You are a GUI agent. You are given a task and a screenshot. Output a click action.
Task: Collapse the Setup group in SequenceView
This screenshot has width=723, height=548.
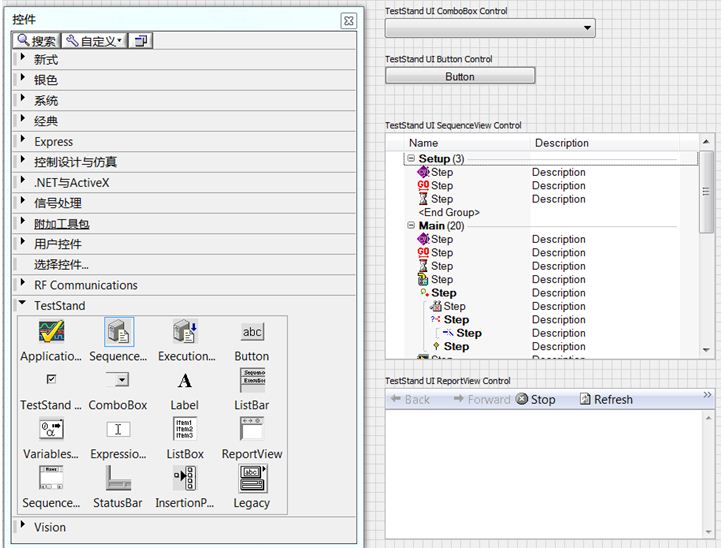pos(411,159)
